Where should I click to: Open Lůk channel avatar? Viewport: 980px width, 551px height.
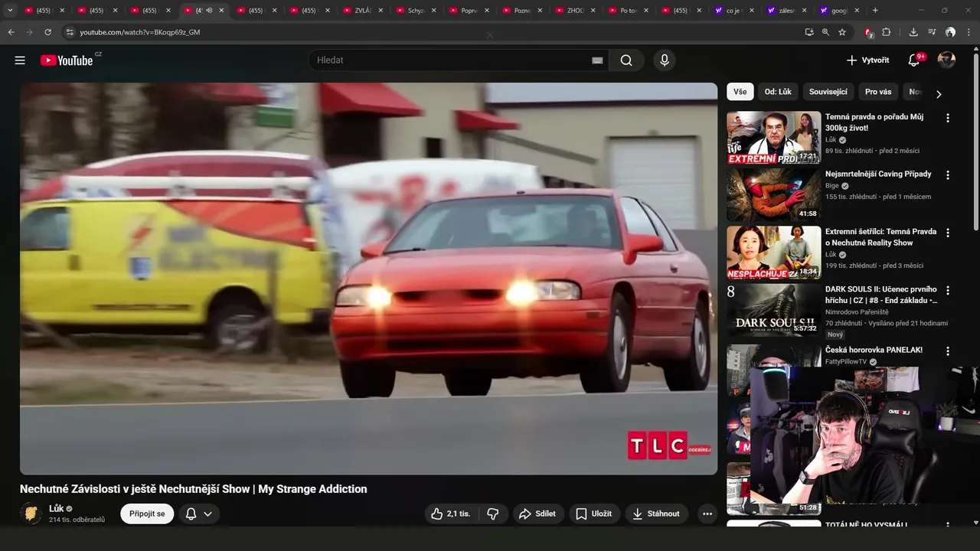coord(31,514)
